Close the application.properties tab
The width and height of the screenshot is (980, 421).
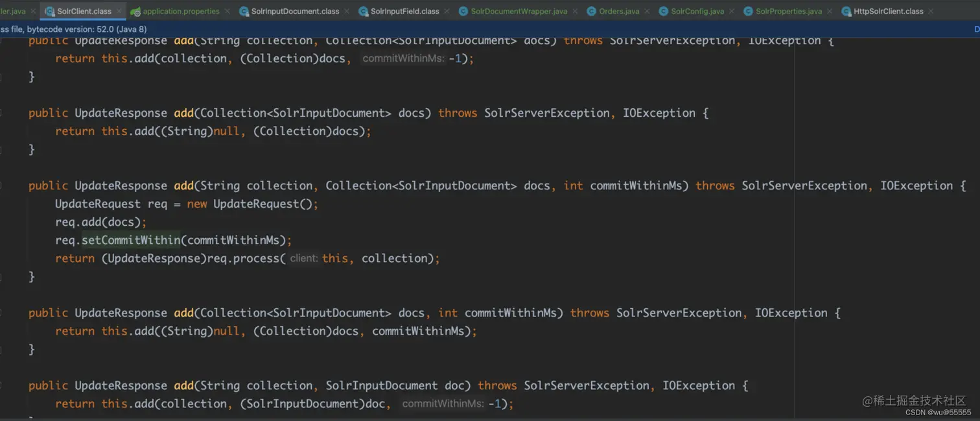tap(227, 11)
